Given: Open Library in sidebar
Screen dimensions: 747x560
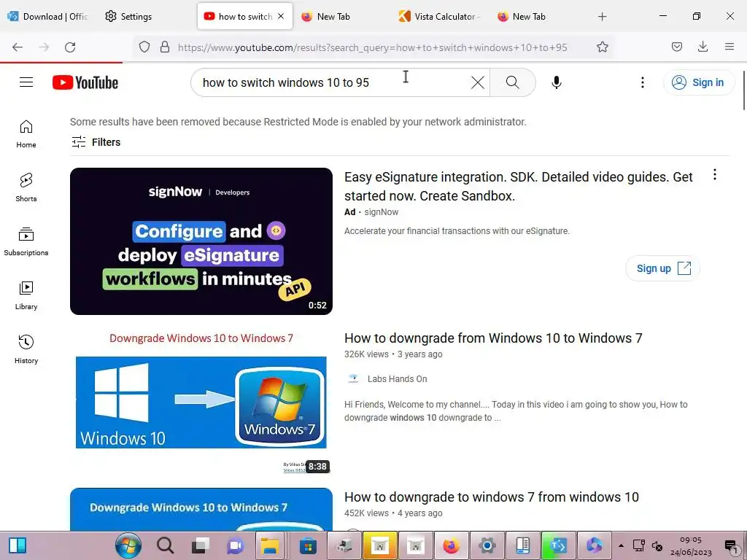Looking at the screenshot, I should (x=26, y=296).
